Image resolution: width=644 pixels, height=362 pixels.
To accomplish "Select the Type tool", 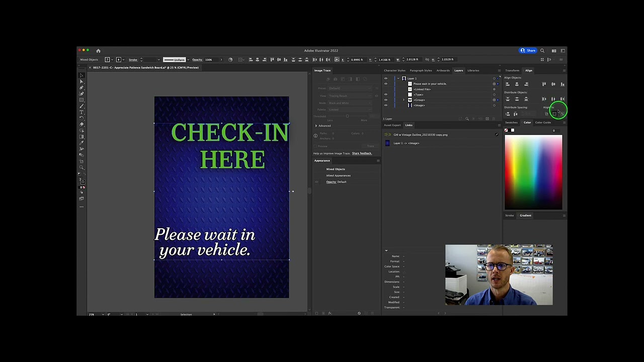I will coord(82,112).
